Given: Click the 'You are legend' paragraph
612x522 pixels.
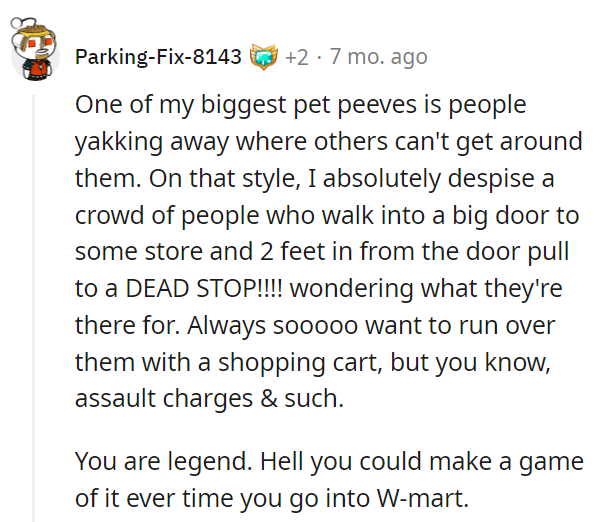Looking at the screenshot, I should click(329, 479).
